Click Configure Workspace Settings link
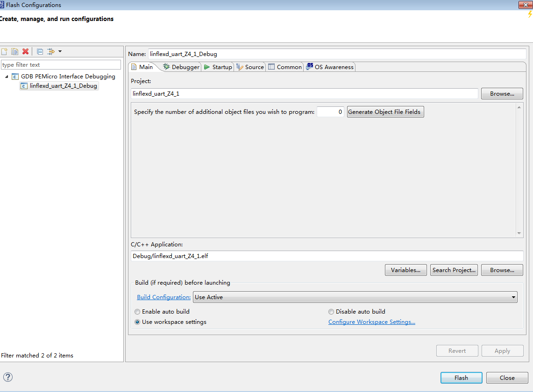Viewport: 533px width, 392px height. tap(371, 322)
